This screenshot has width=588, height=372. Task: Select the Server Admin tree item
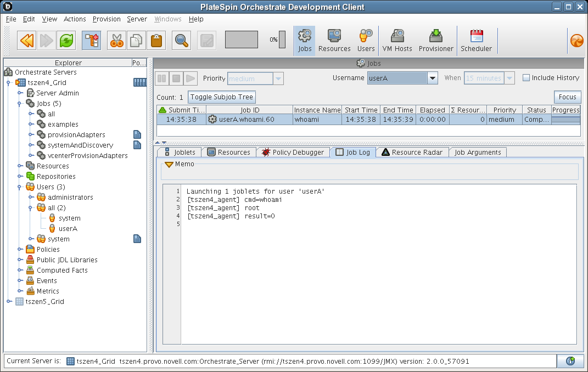pos(58,93)
